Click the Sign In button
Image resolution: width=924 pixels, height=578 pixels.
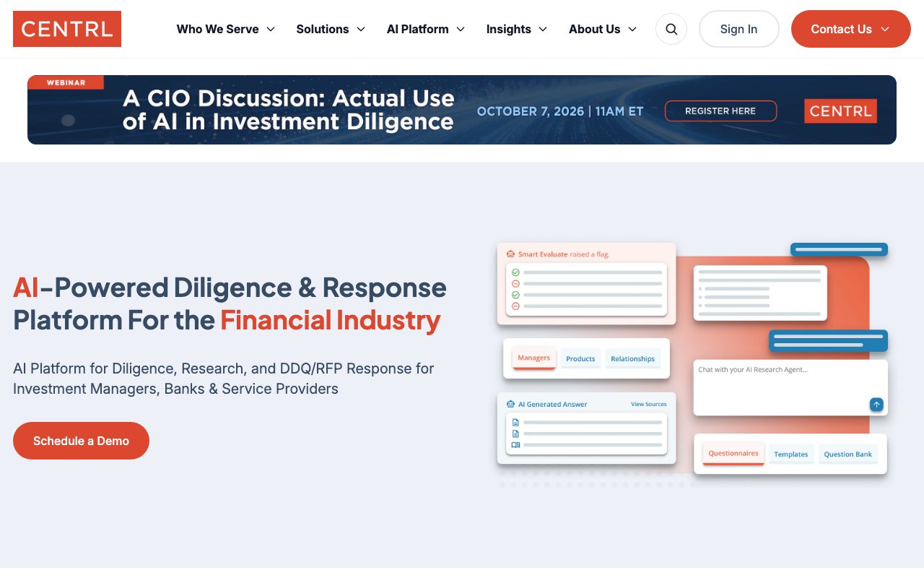click(x=738, y=29)
